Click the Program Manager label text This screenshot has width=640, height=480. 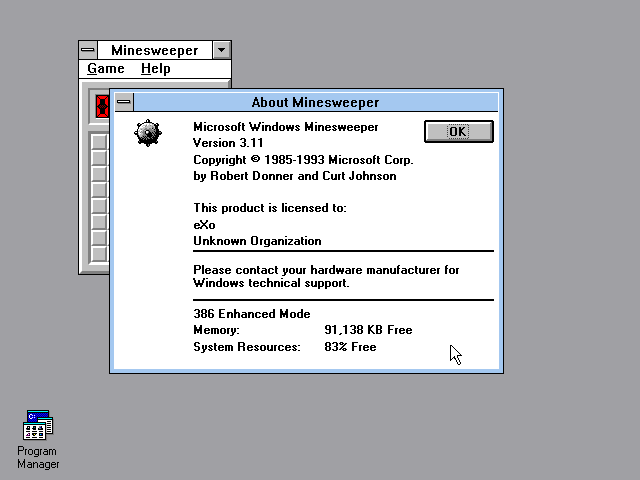pyautogui.click(x=38, y=458)
